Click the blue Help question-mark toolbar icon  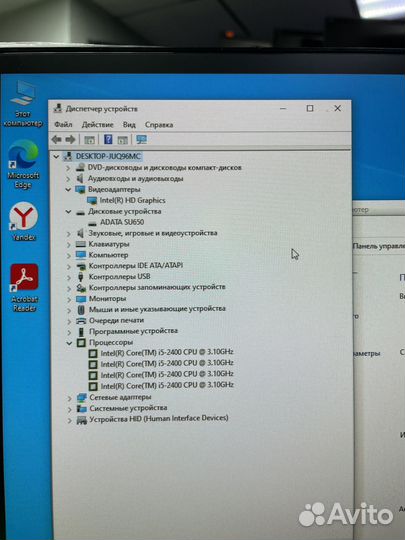(x=108, y=139)
